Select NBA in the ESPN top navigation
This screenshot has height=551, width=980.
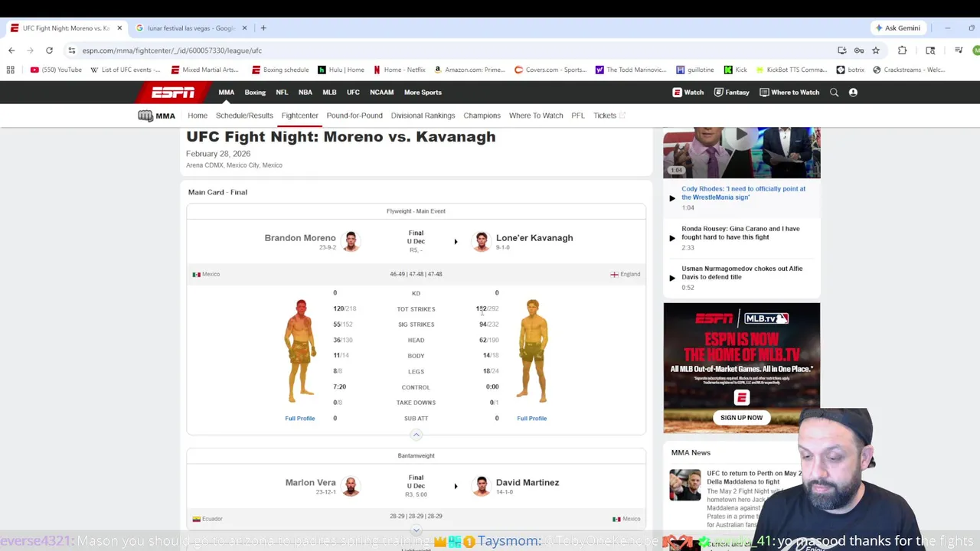(x=305, y=93)
